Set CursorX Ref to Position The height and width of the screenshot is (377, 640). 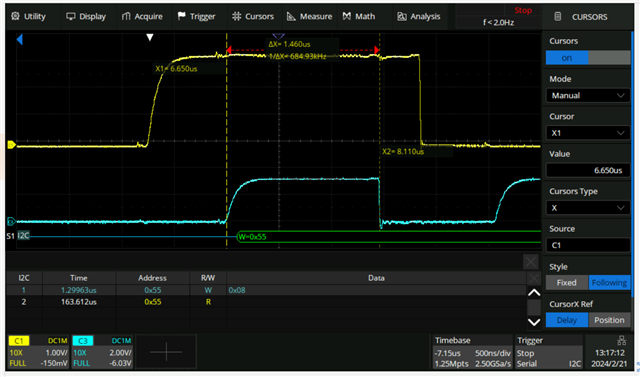(609, 320)
